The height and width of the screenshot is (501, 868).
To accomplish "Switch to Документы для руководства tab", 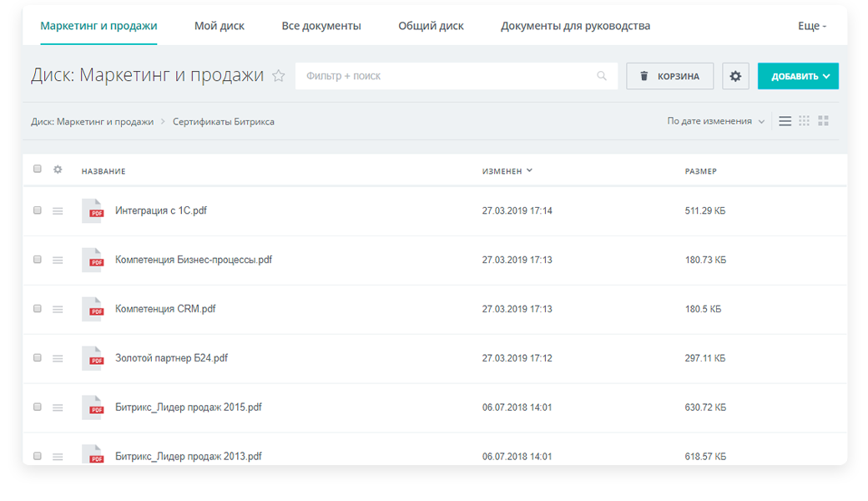I will click(x=576, y=26).
